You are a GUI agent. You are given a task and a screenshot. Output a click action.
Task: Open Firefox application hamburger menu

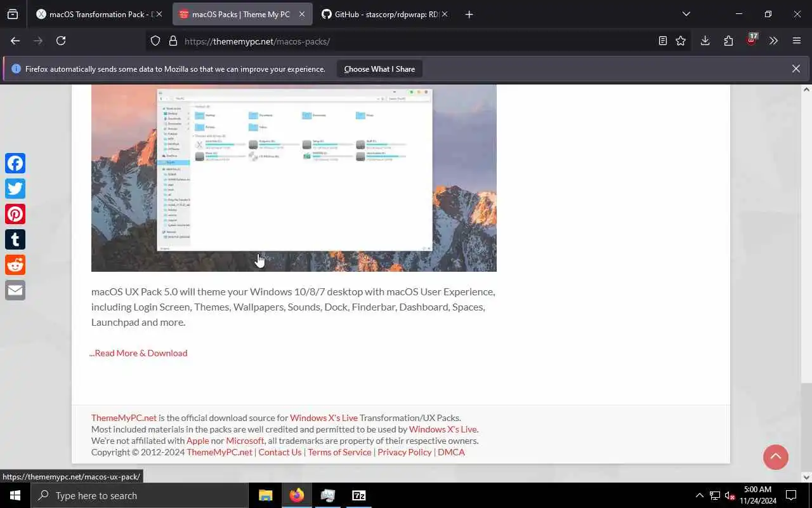[797, 41]
